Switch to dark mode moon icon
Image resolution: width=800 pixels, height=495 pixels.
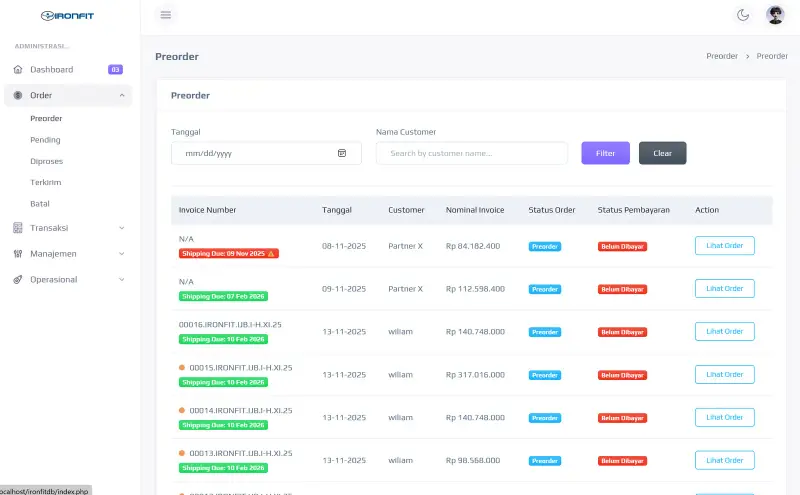(x=743, y=15)
